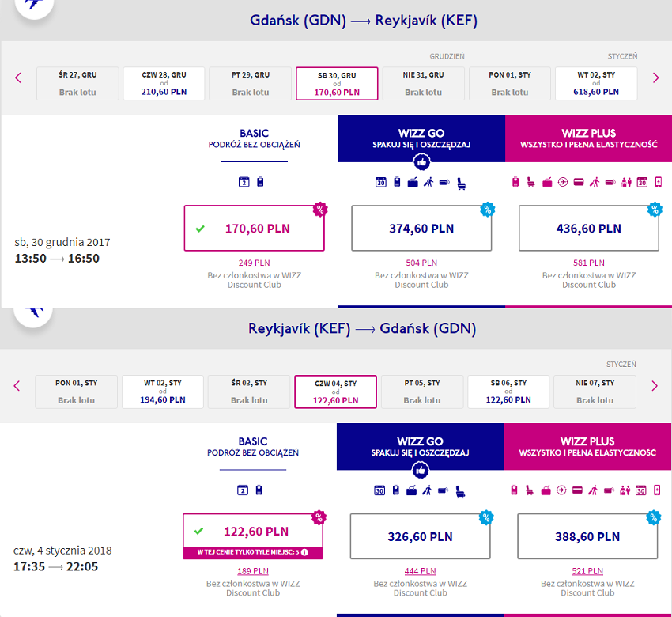Choose the outbound BASIC fare 170,60 PLN box
Screen dimensions: 672x617
(254, 228)
